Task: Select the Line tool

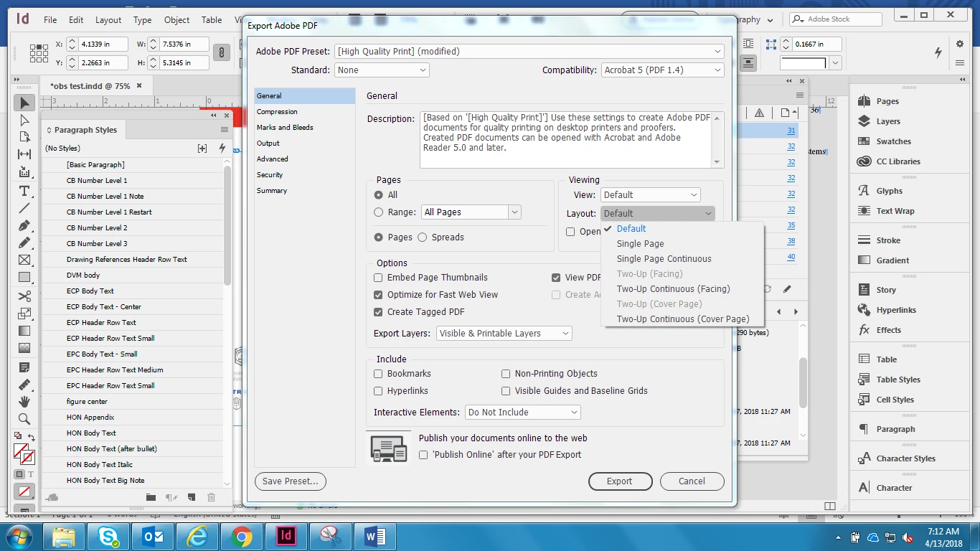Action: (24, 208)
